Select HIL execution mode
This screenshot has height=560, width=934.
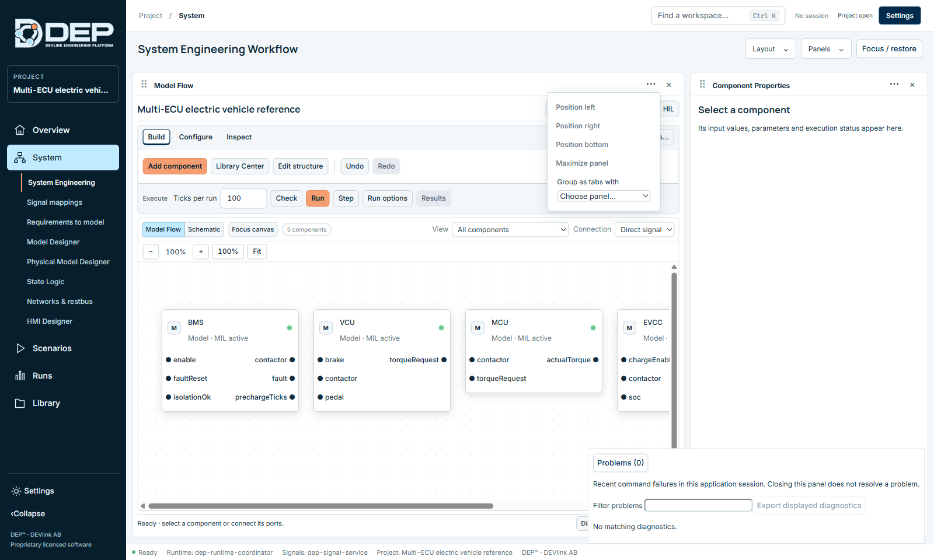[669, 109]
